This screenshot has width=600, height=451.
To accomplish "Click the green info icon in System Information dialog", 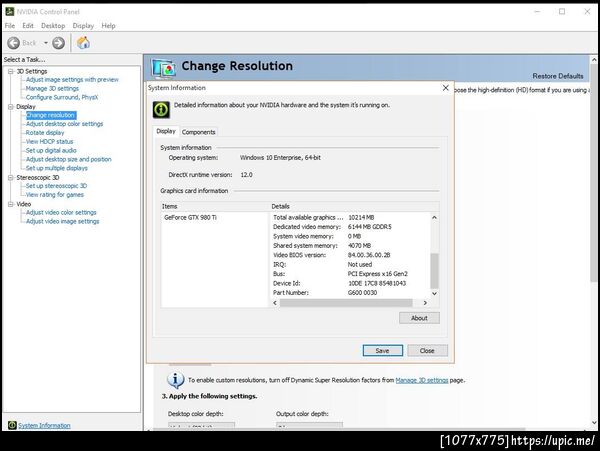I will click(x=161, y=110).
